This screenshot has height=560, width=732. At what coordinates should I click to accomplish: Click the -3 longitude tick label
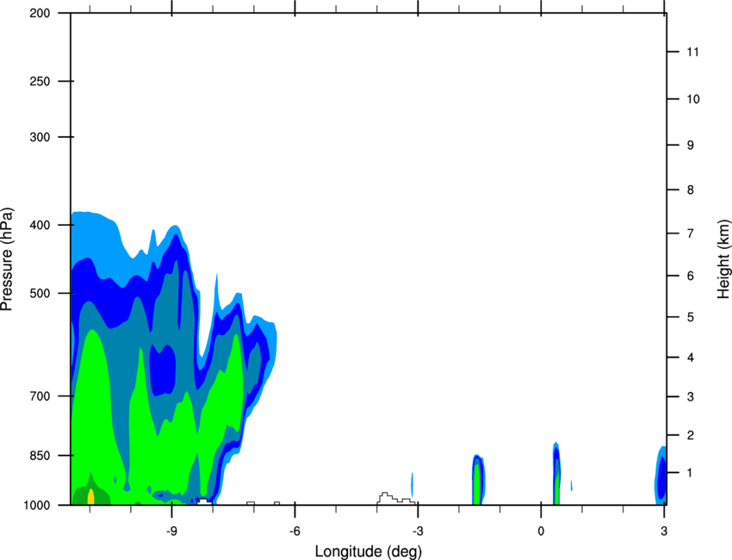(x=418, y=531)
